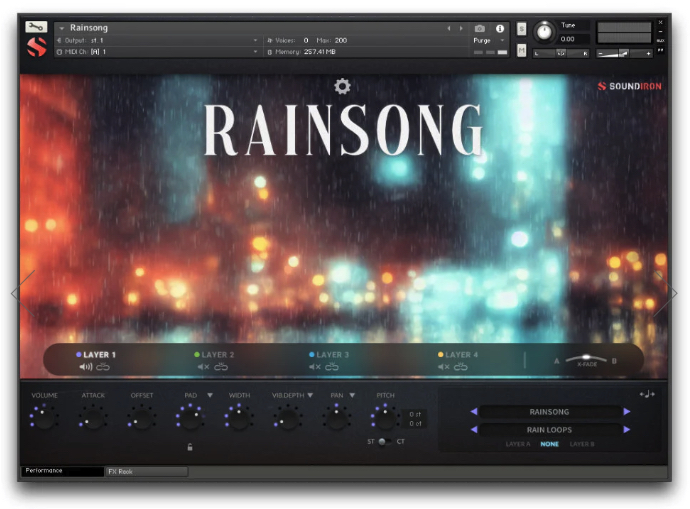Open the Output st. 1 dropdown
The height and width of the screenshot is (509, 690).
158,40
